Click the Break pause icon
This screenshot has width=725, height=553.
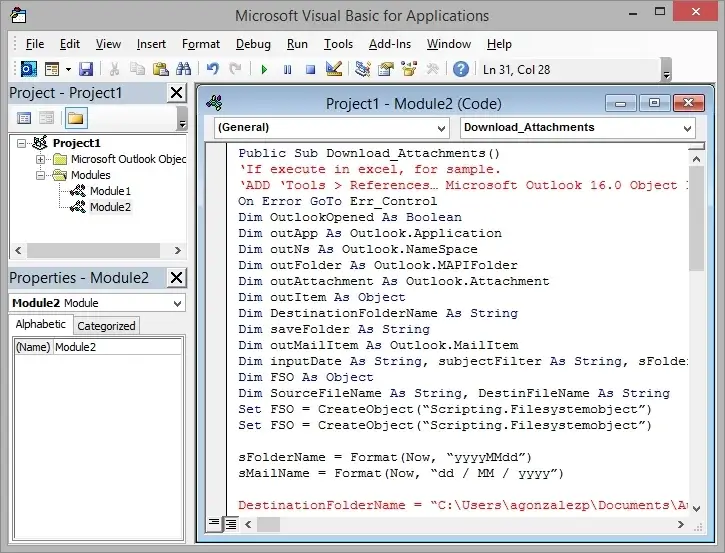pyautogui.click(x=287, y=69)
